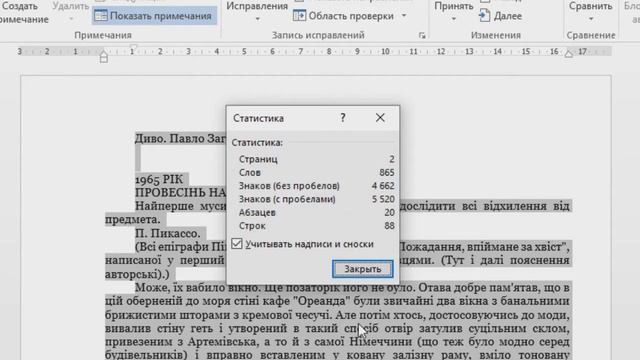Click the first line indent marker on ruler
640x360 pixels.
(133, 47)
